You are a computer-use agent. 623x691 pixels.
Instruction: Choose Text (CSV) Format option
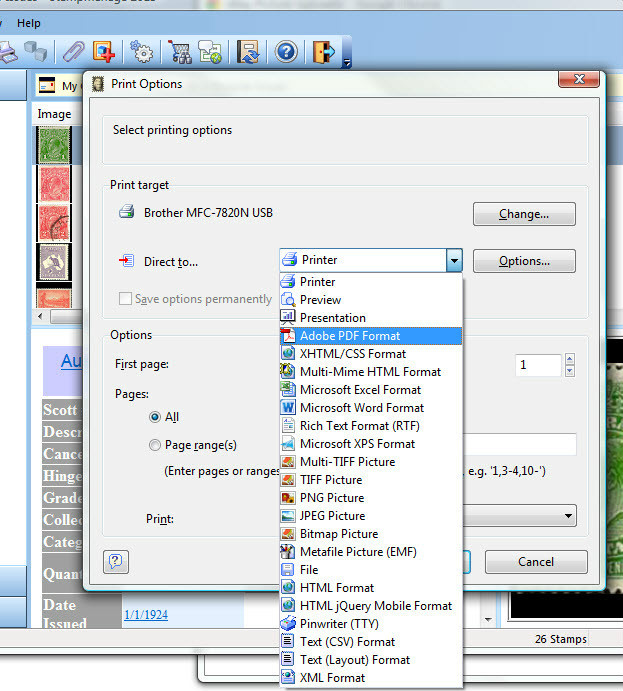pyautogui.click(x=371, y=642)
